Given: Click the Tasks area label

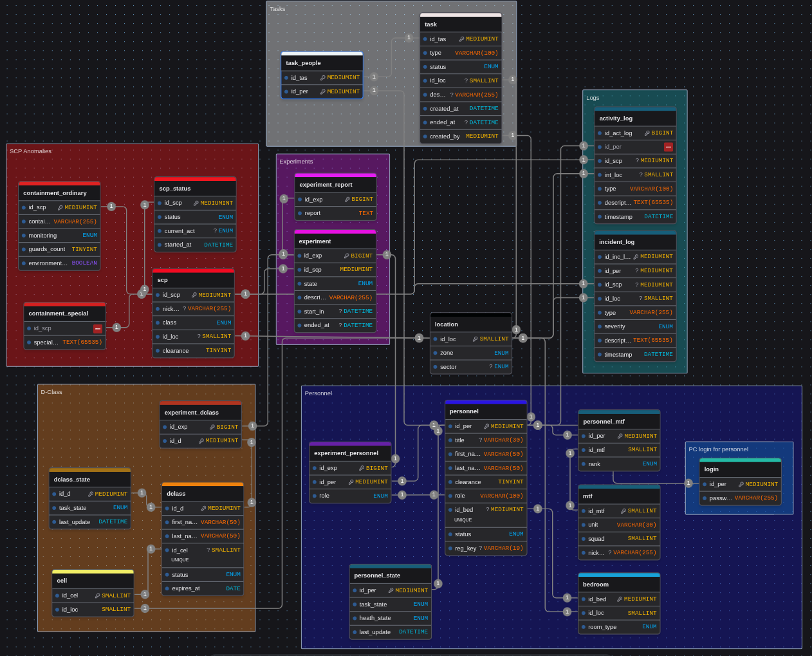Looking at the screenshot, I should coord(277,9).
